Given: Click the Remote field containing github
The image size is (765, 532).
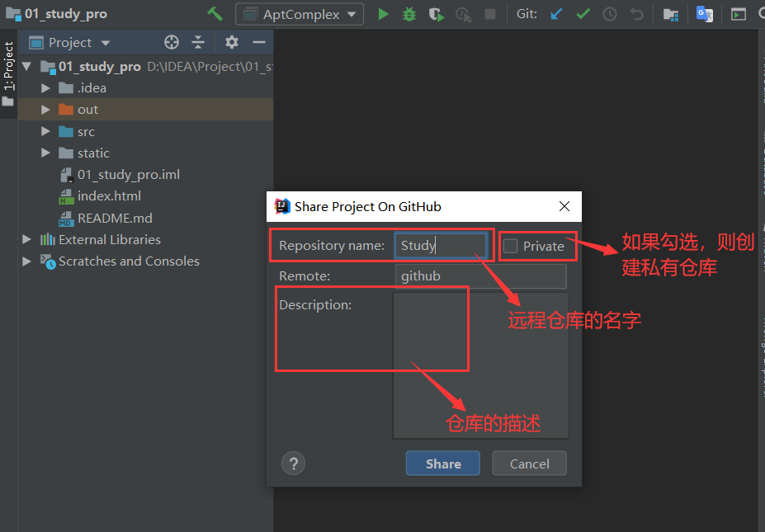Looking at the screenshot, I should [480, 276].
